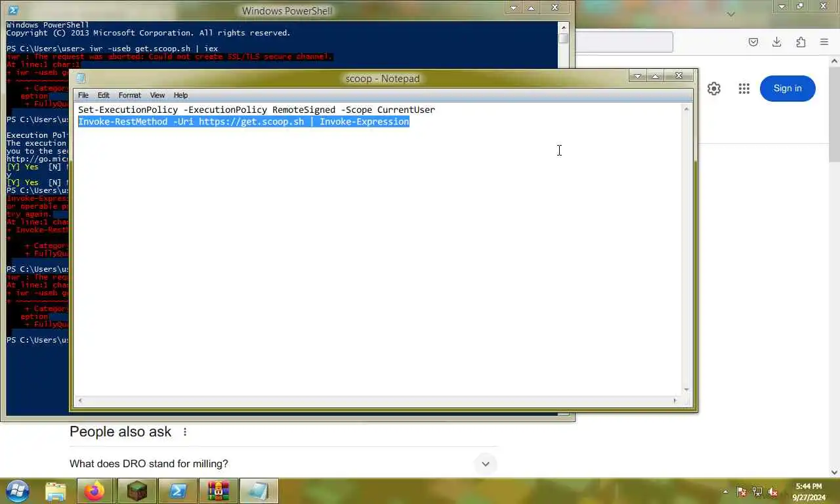Open the Notepad Edit menu
This screenshot has width=840, height=504.
tap(104, 95)
